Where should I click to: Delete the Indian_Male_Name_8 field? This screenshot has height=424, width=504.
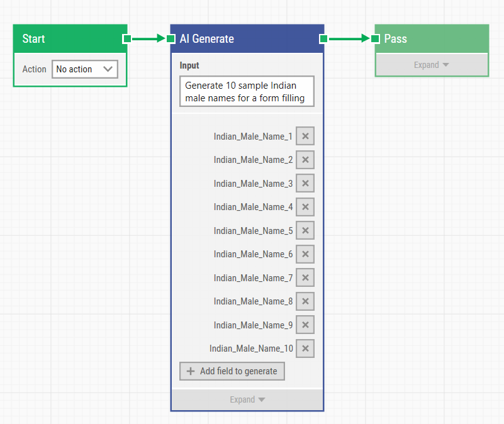pos(305,301)
